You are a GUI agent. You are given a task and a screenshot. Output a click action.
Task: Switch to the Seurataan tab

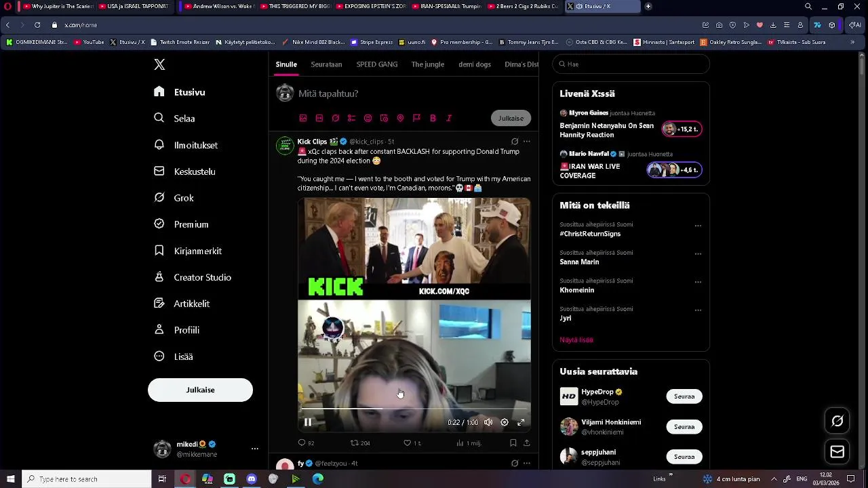click(x=326, y=64)
